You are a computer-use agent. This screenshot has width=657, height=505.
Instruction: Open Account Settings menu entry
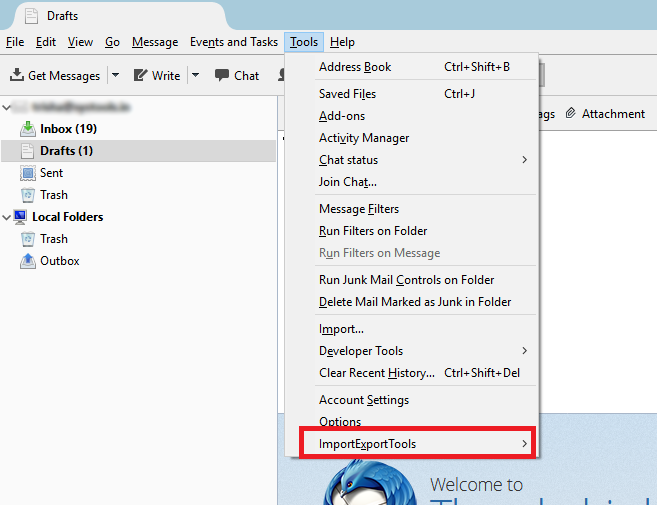click(x=411, y=400)
